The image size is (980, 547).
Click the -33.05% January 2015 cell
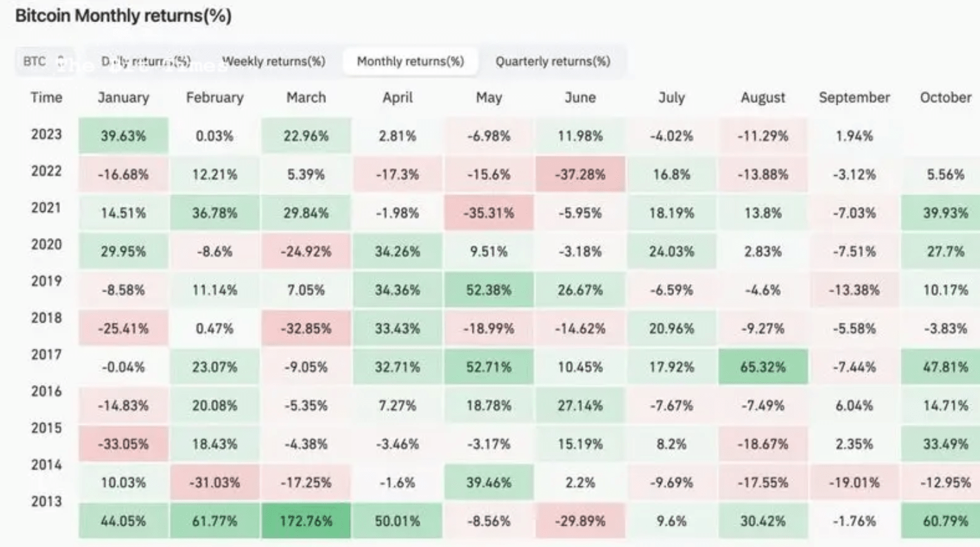coord(123,444)
